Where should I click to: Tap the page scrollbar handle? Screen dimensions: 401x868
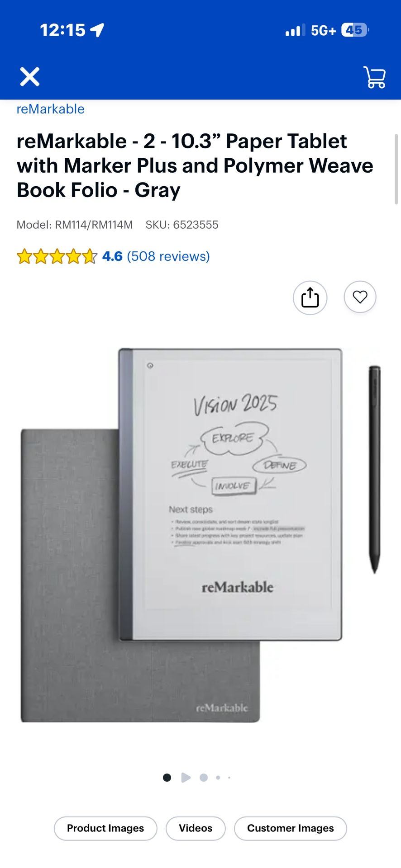396,169
